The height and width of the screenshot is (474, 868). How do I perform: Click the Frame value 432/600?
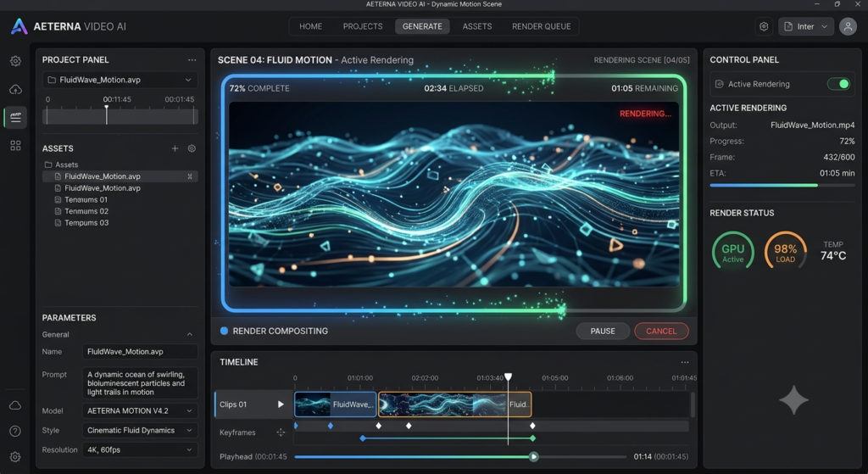point(838,157)
